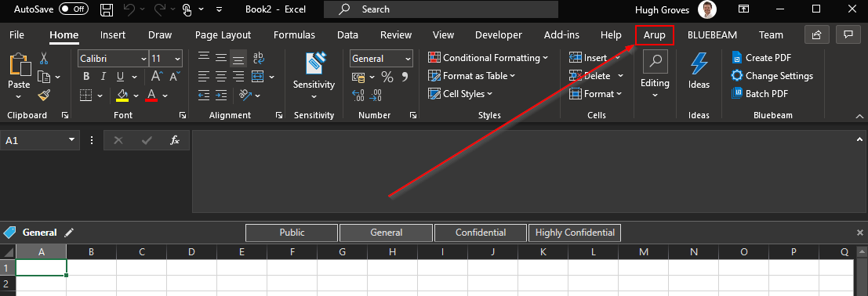Open Font Color dropdown arrow
The image size is (868, 296).
tap(165, 96)
